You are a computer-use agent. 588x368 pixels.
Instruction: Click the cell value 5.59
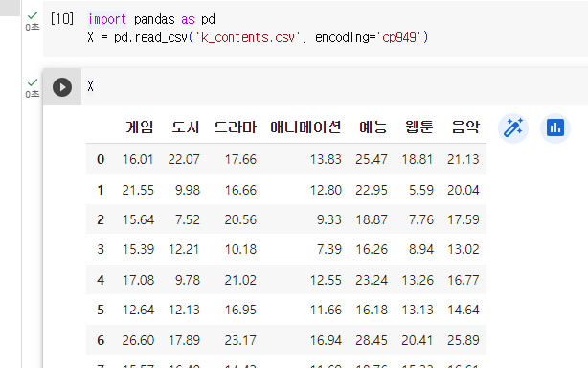coord(421,190)
